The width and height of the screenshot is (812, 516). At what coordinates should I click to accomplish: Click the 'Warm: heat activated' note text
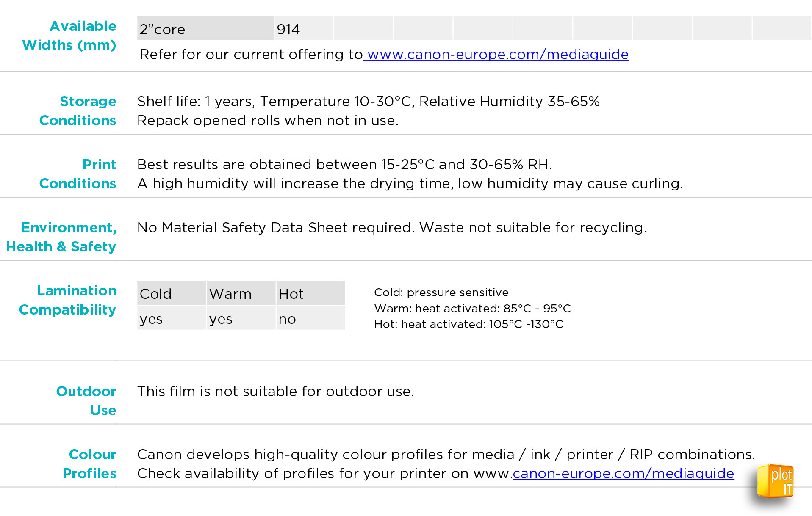coord(473,309)
